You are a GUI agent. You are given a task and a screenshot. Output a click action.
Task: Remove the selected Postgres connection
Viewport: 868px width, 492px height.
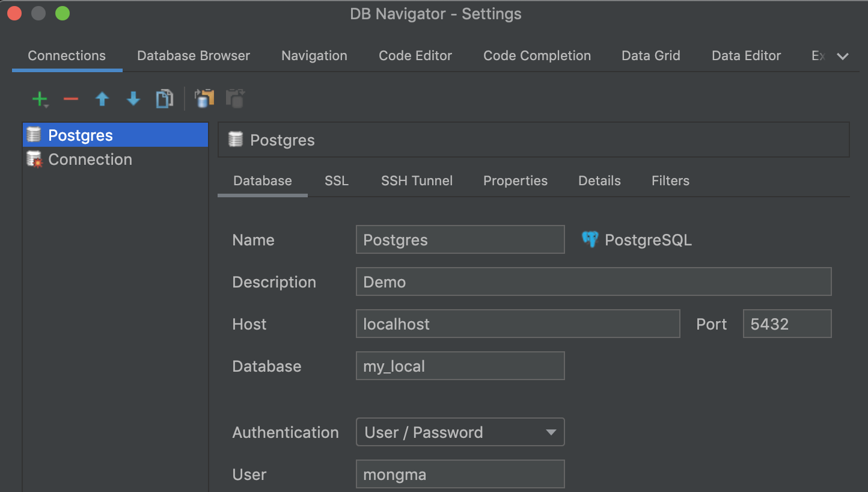coord(70,99)
